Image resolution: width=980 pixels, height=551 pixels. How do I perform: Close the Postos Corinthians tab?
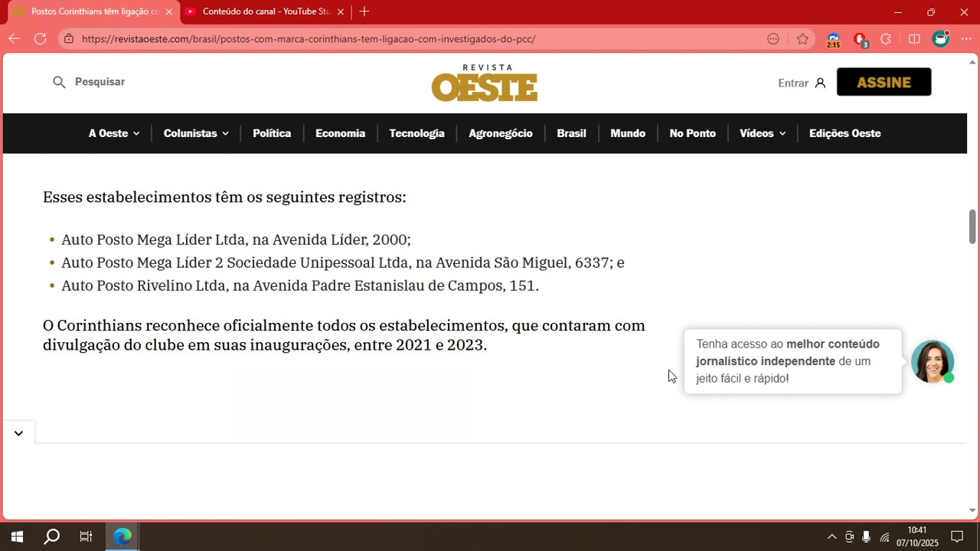coord(168,11)
